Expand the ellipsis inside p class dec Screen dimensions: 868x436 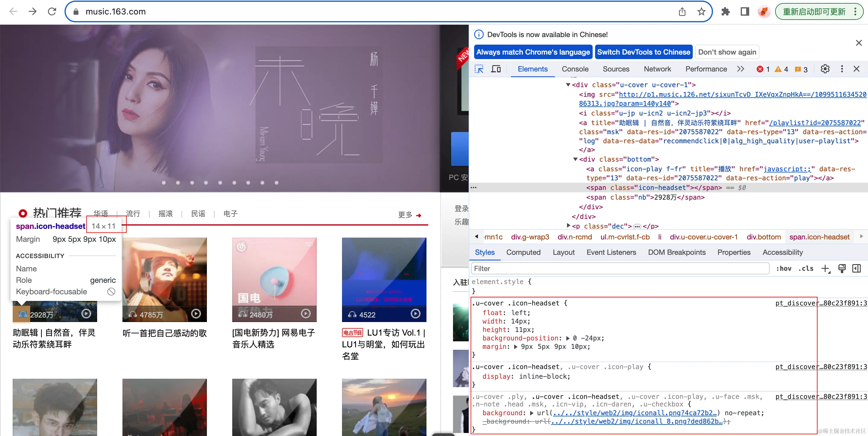[637, 226]
